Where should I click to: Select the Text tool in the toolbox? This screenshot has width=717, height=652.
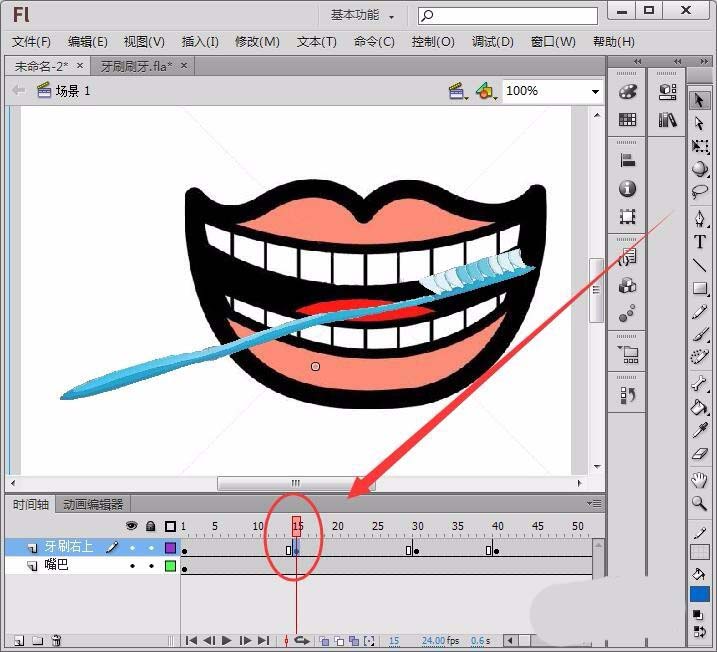700,242
